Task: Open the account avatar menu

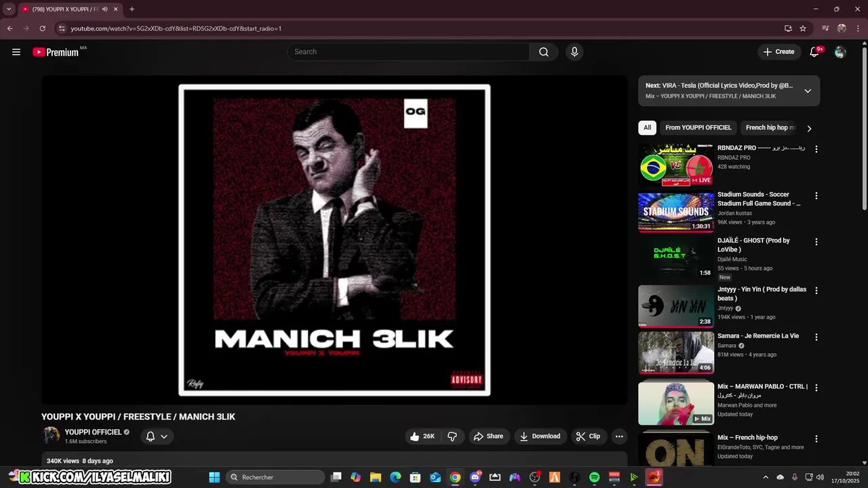Action: tap(840, 52)
